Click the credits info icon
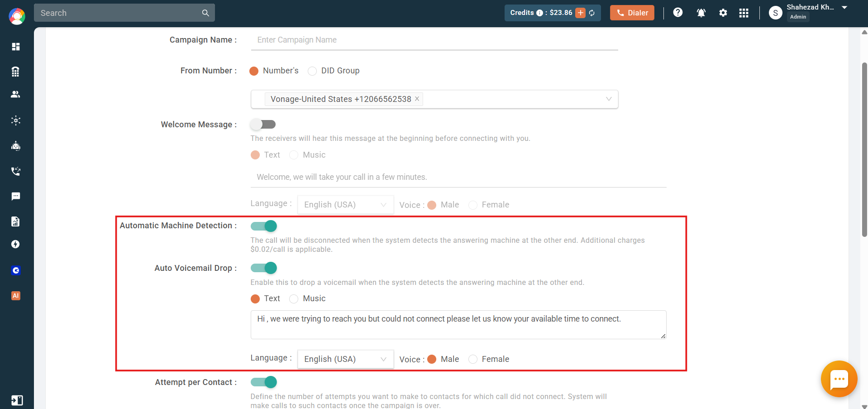The height and width of the screenshot is (409, 868). 539,13
